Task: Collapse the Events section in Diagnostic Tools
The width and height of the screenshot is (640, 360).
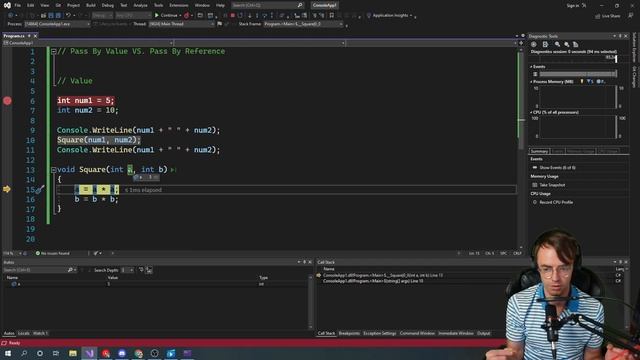Action: coord(531,67)
